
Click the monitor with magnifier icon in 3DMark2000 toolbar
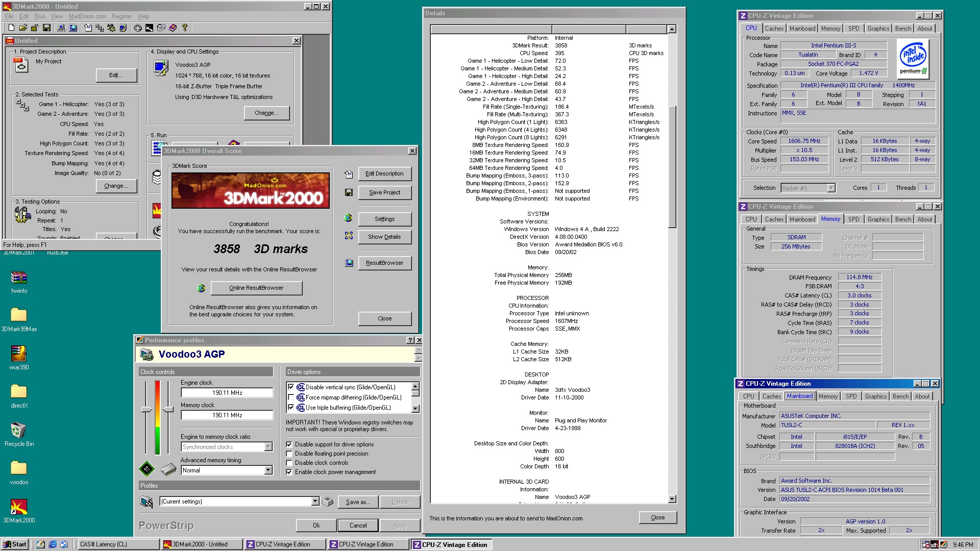[73, 28]
